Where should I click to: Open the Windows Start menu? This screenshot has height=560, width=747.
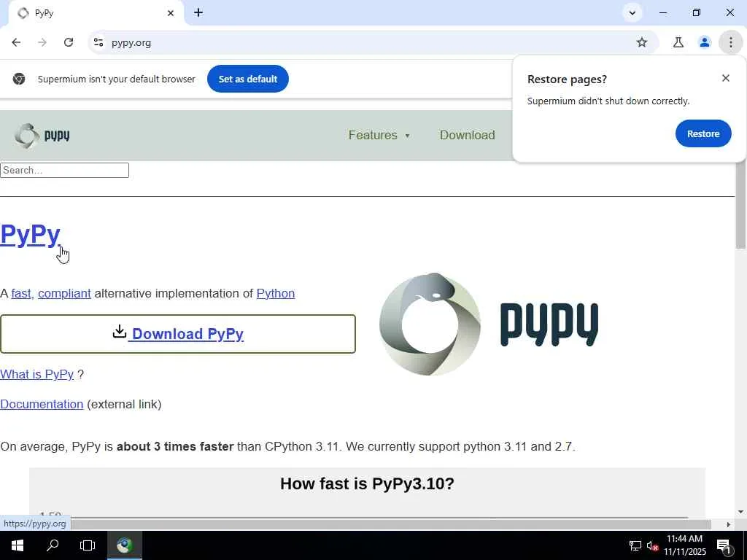pos(18,545)
